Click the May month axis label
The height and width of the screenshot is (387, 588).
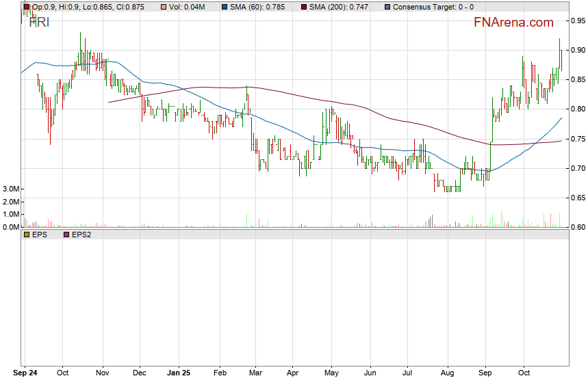(x=331, y=374)
